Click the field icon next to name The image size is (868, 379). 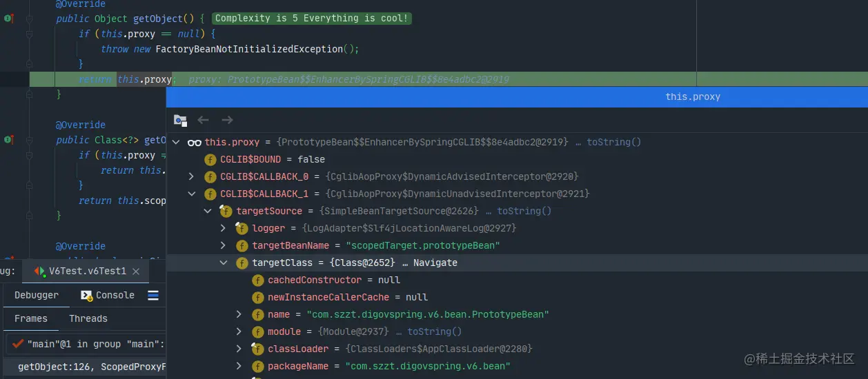257,314
